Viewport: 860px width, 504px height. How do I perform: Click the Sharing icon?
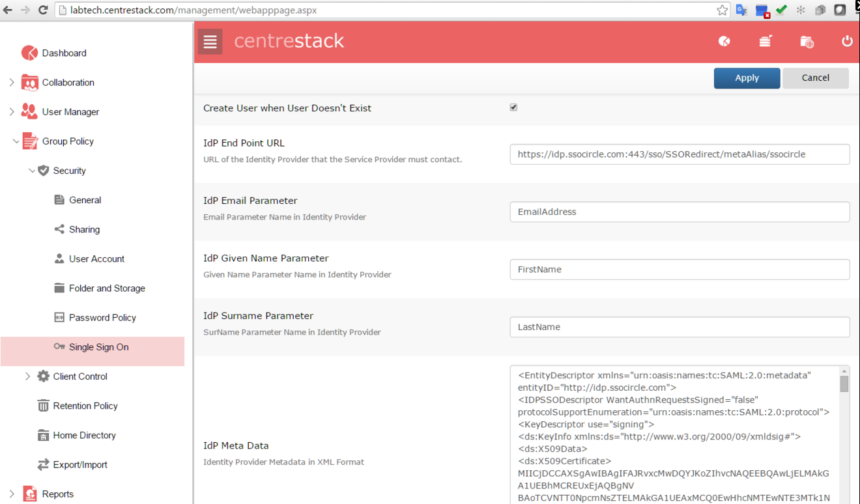pos(59,229)
